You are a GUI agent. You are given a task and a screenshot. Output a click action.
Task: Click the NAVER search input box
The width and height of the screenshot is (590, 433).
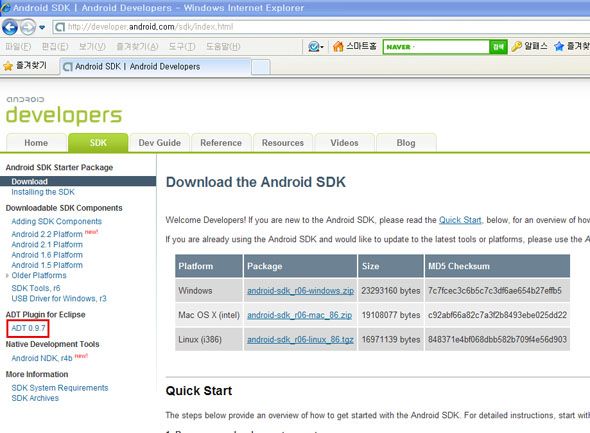(436, 47)
